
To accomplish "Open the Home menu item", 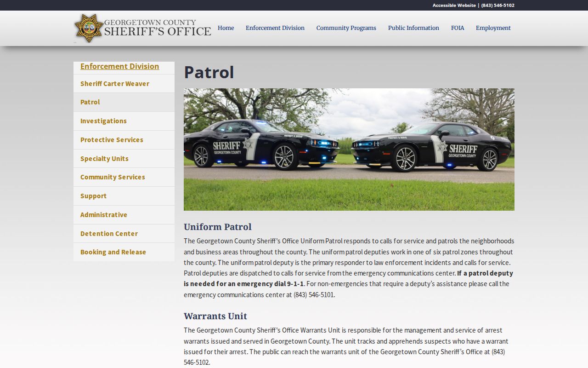I will click(226, 28).
